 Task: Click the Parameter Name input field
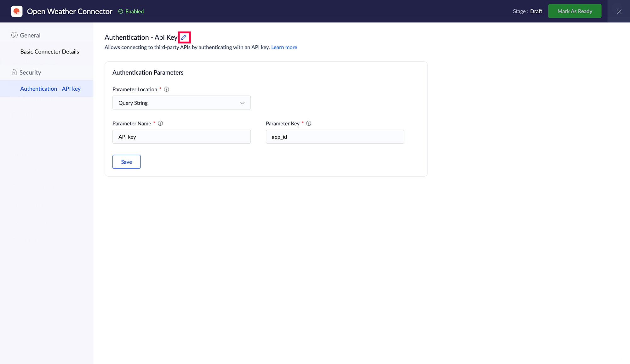[181, 137]
